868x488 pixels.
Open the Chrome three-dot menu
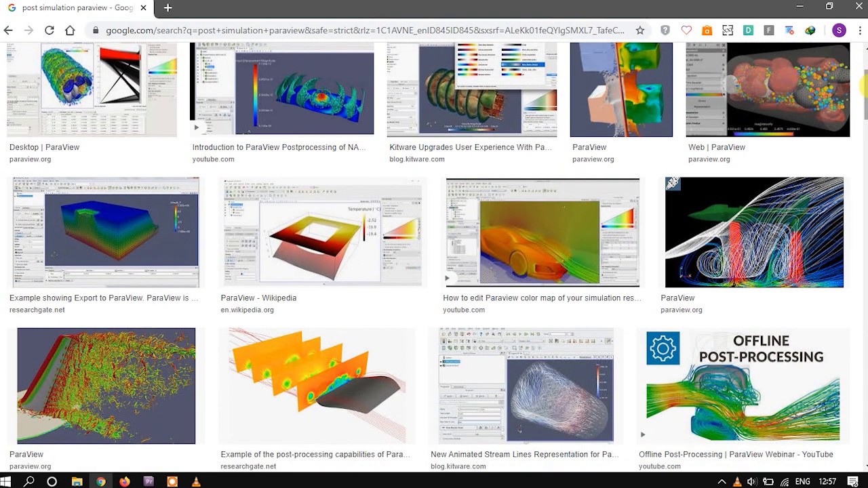[859, 30]
